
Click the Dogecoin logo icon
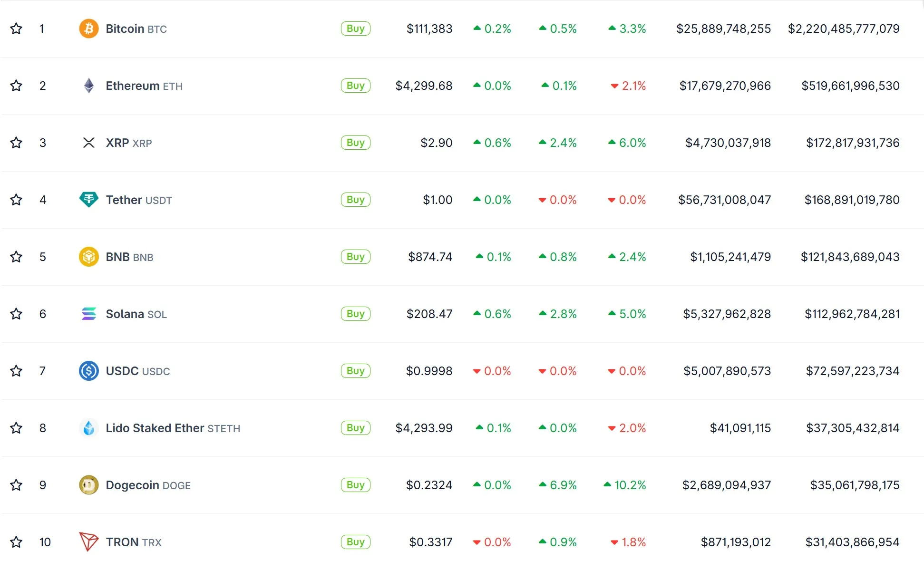[88, 485]
